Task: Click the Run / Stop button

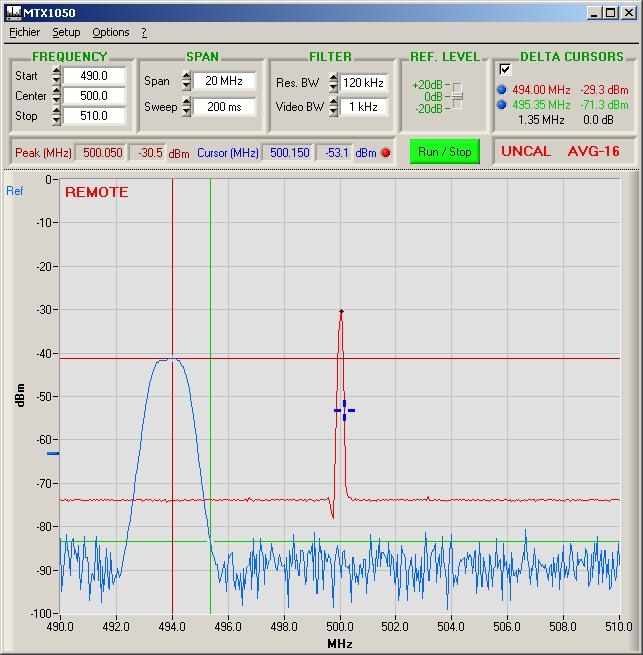Action: pos(445,152)
